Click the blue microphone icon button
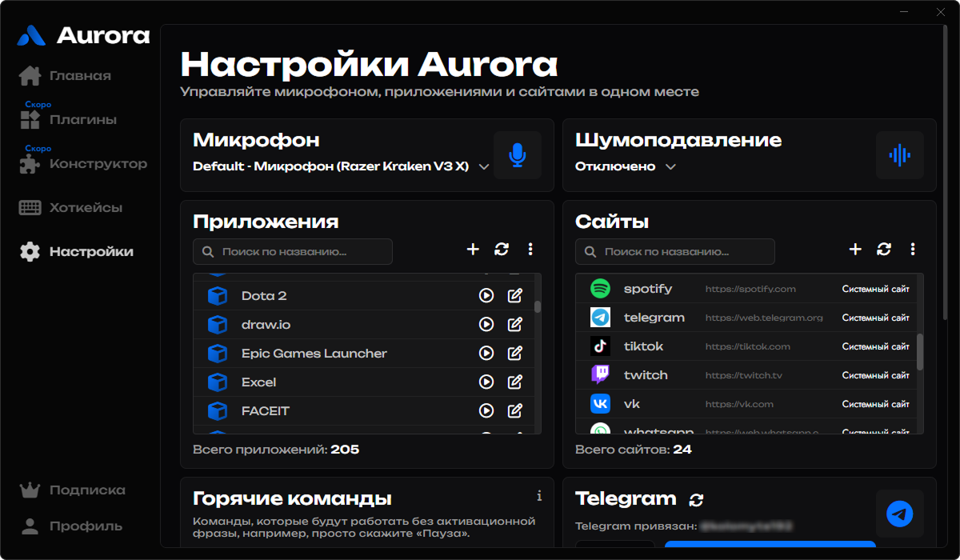This screenshot has height=560, width=960. coord(518,155)
